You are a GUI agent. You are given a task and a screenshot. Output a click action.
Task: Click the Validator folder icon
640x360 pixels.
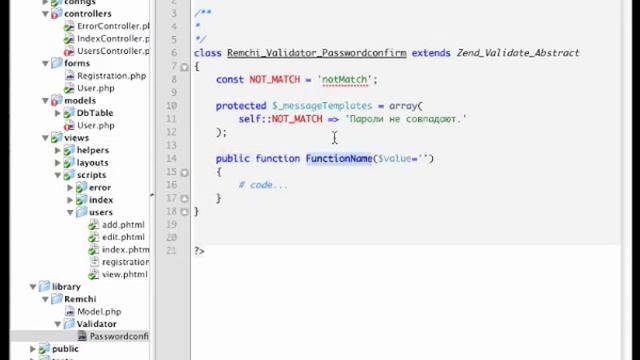(69, 324)
